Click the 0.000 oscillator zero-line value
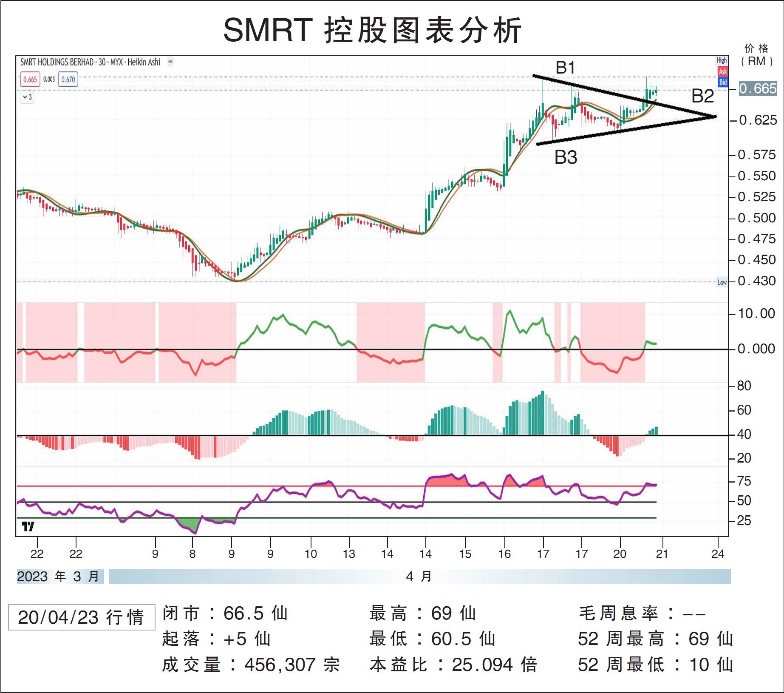The width and height of the screenshot is (784, 693). point(756,349)
